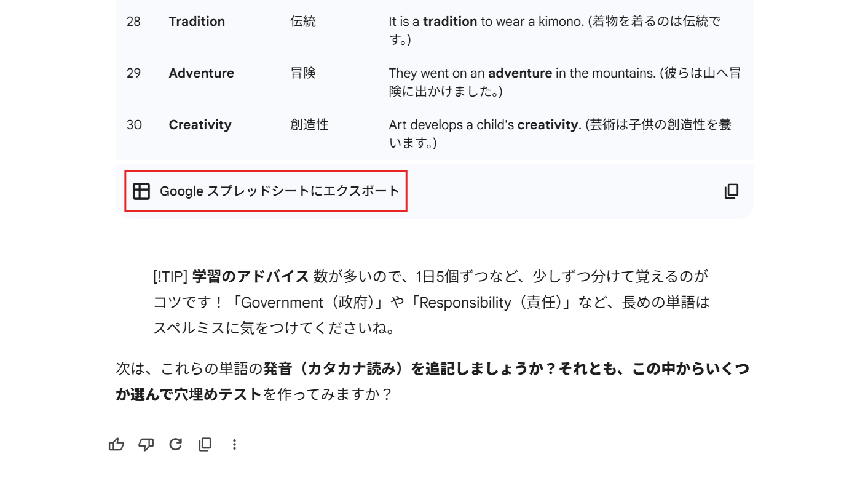The height and width of the screenshot is (478, 868).
Task: Give the response a thumbs up
Action: tap(116, 444)
